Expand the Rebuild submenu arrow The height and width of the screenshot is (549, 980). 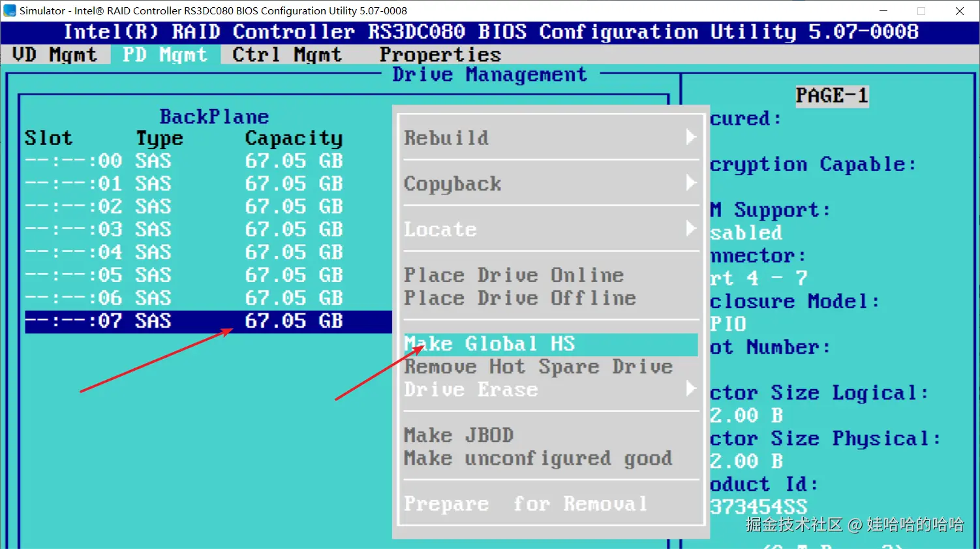pyautogui.click(x=691, y=137)
